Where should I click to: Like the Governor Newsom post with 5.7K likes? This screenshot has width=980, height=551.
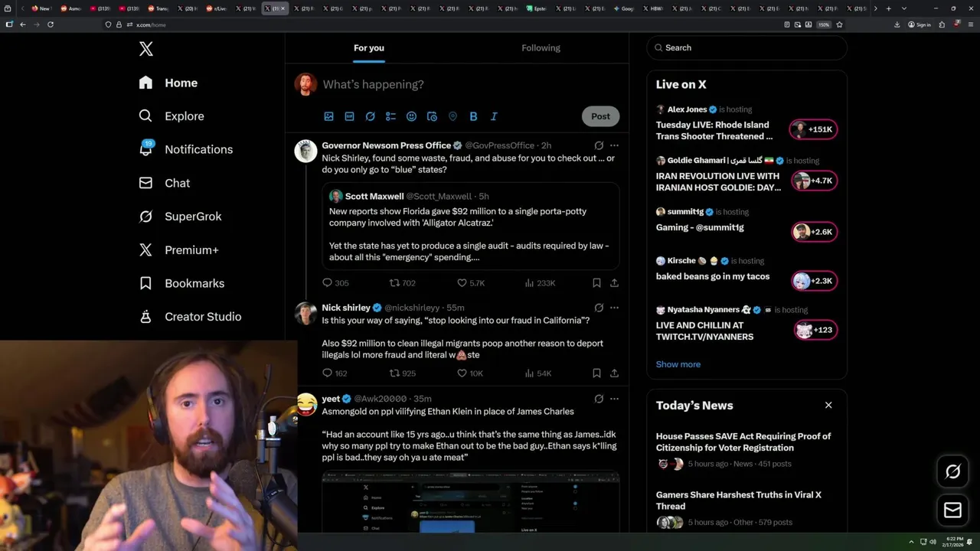click(470, 283)
